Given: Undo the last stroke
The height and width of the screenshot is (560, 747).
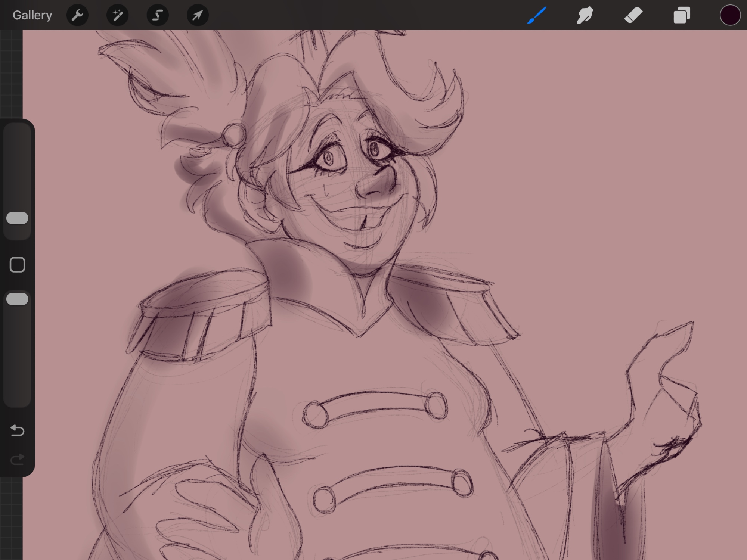Looking at the screenshot, I should pos(17,430).
